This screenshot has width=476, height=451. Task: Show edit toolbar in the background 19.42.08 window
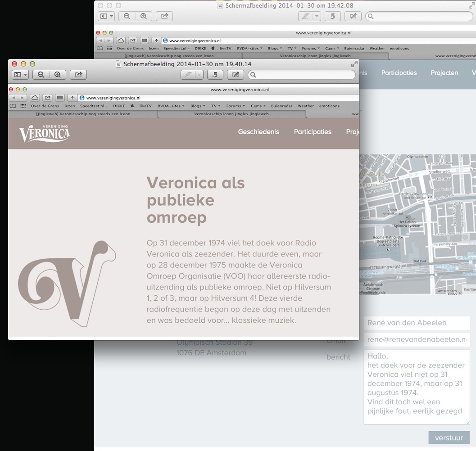353,16
